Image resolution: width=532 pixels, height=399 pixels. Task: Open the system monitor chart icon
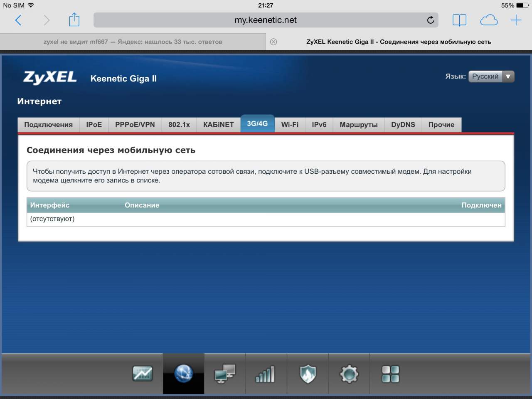point(142,374)
